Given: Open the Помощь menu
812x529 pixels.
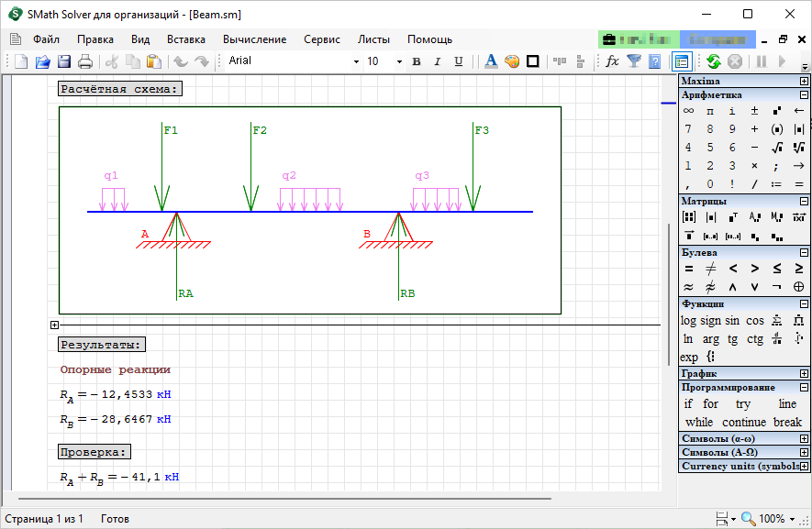Looking at the screenshot, I should tap(429, 39).
